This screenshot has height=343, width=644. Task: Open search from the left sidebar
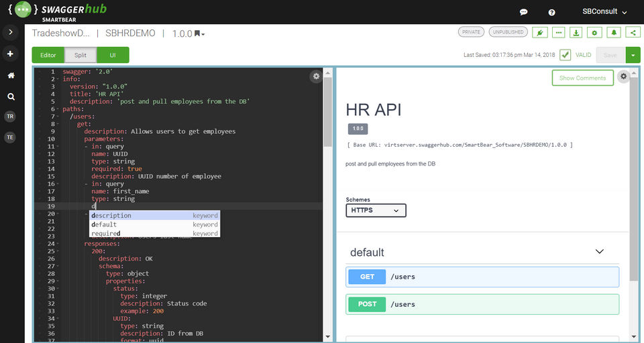pyautogui.click(x=10, y=96)
